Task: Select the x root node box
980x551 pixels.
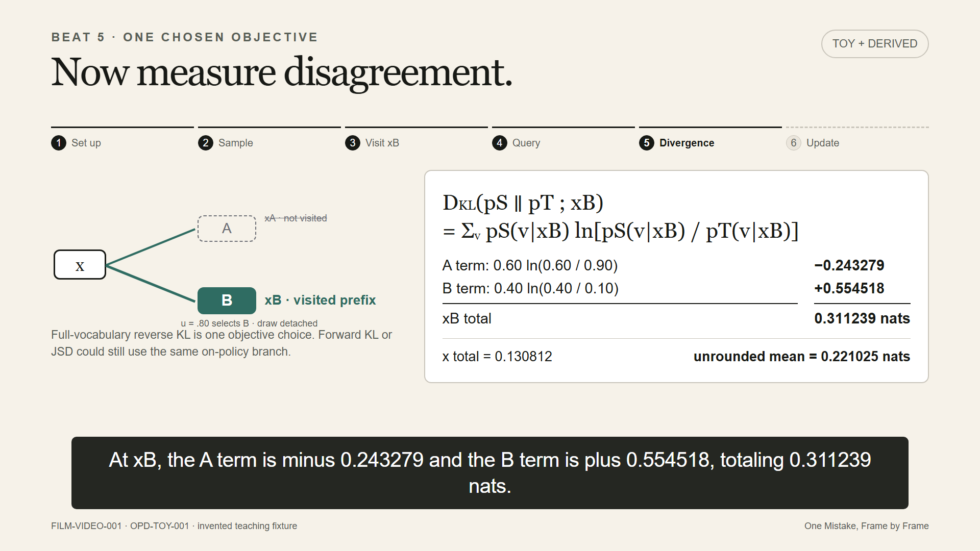Action: click(80, 265)
